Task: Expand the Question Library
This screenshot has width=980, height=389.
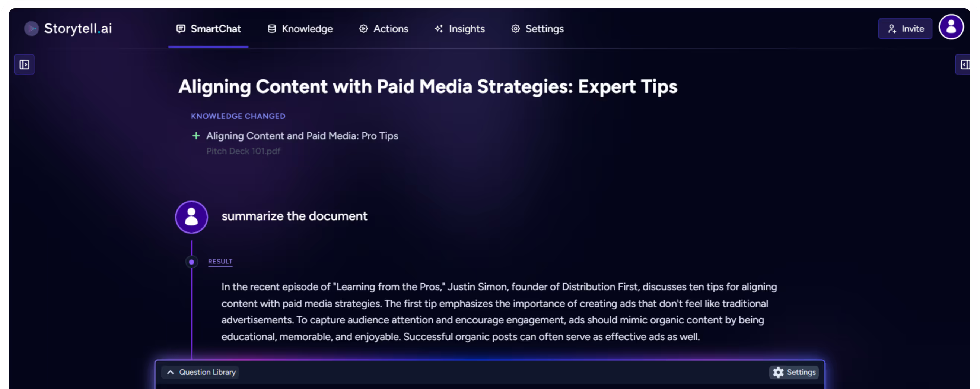Action: click(x=201, y=372)
